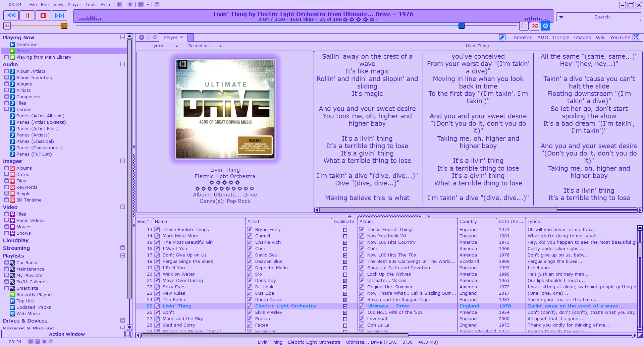Refresh the current view
The width and height of the screenshot is (644, 346).
155,37
